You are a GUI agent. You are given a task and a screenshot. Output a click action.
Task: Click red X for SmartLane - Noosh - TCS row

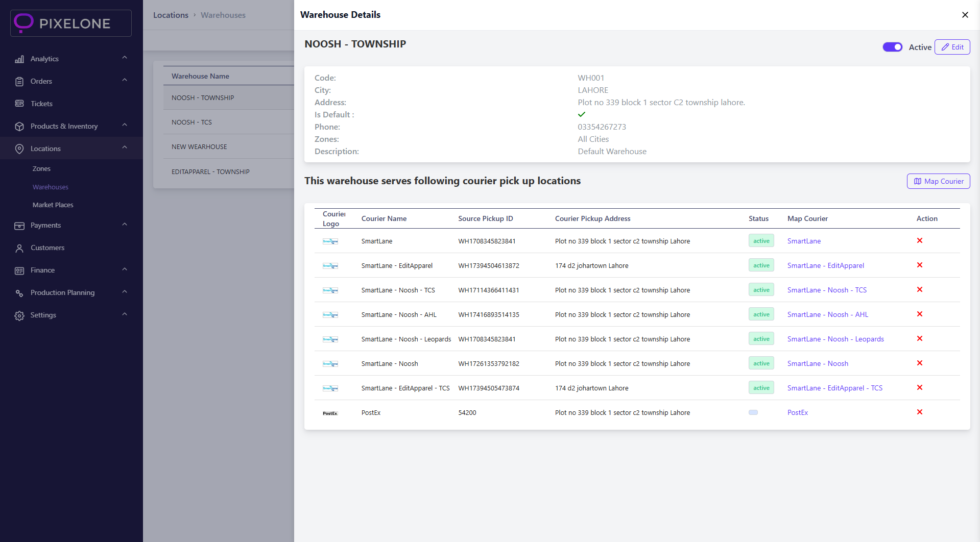(x=920, y=289)
